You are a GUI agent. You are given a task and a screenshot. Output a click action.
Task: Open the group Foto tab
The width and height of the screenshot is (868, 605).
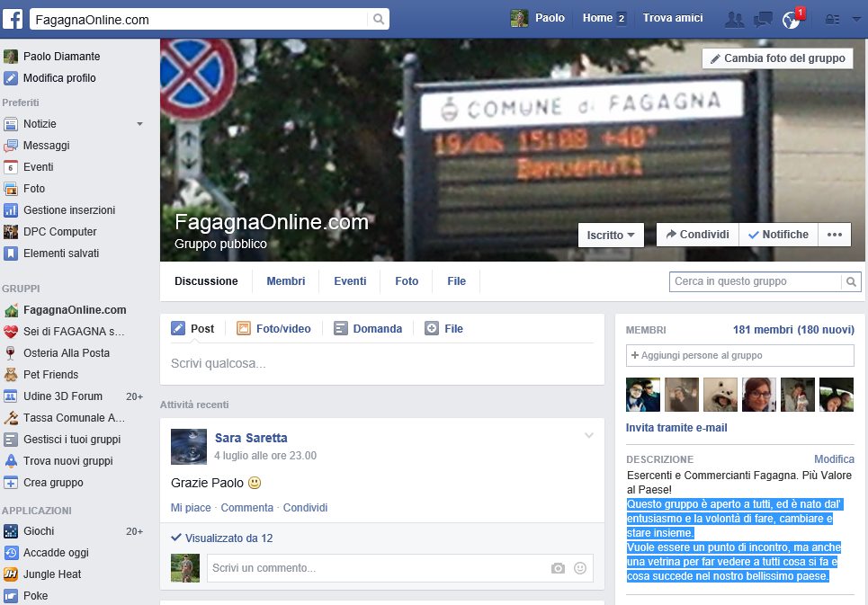click(407, 281)
